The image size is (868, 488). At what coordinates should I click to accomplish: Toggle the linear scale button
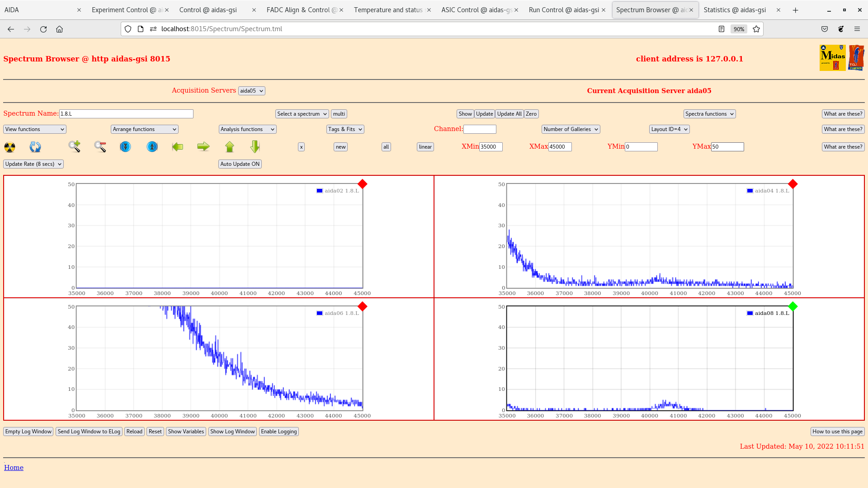(425, 147)
